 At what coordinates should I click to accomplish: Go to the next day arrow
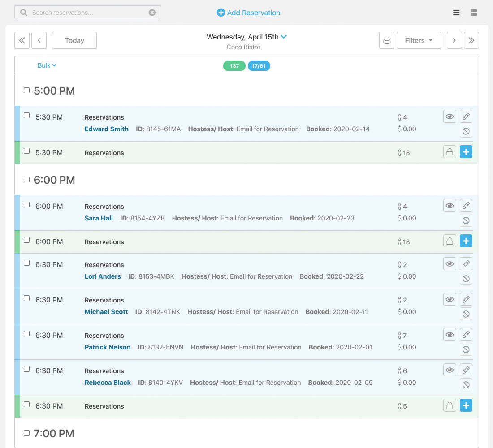(454, 40)
